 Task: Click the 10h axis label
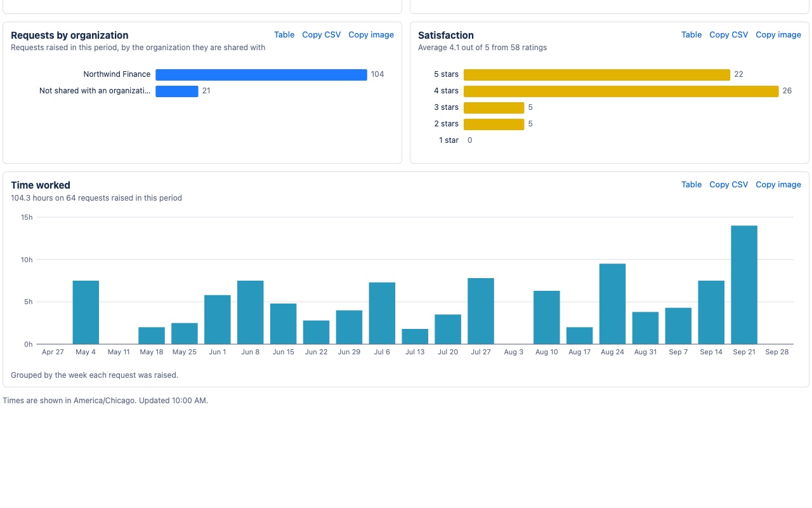[27, 260]
